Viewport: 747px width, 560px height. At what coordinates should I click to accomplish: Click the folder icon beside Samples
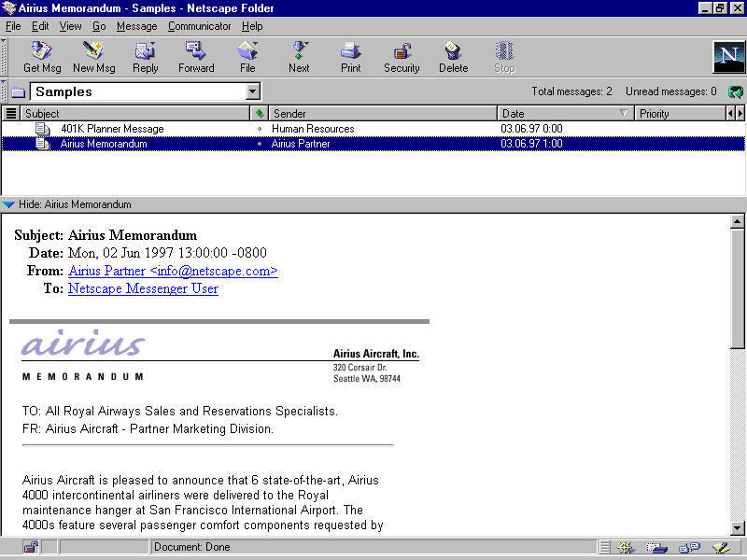(x=18, y=91)
